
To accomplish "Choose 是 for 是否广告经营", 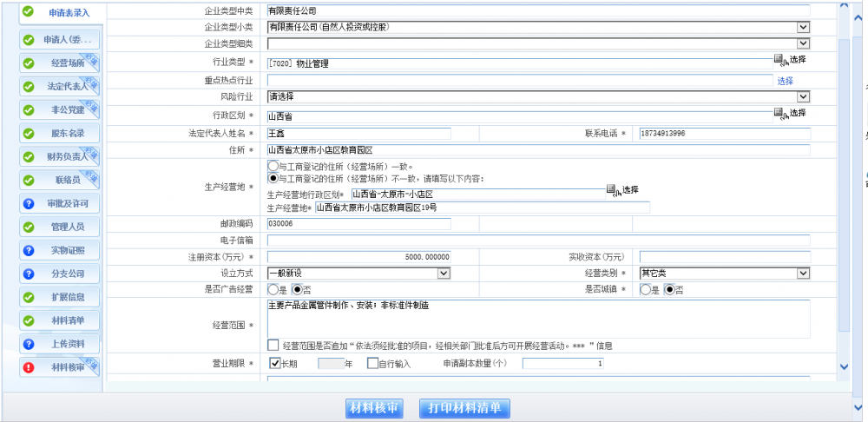I will click(x=273, y=289).
